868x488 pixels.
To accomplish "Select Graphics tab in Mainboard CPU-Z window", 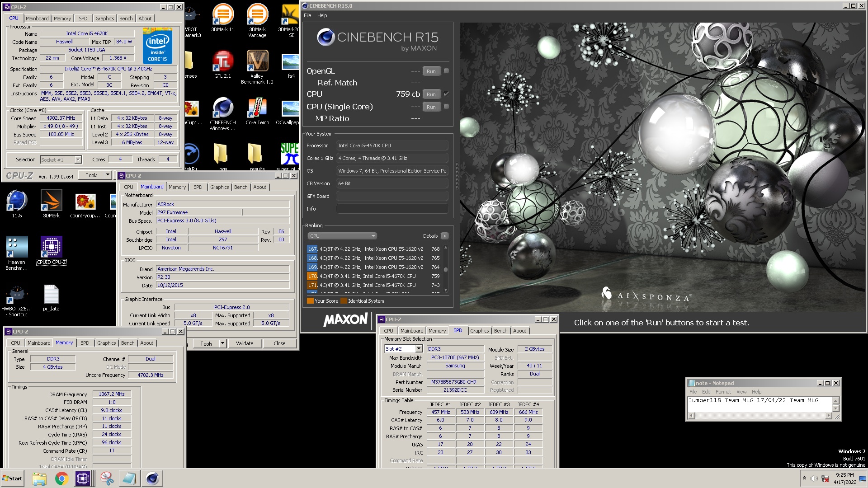I will coord(220,187).
